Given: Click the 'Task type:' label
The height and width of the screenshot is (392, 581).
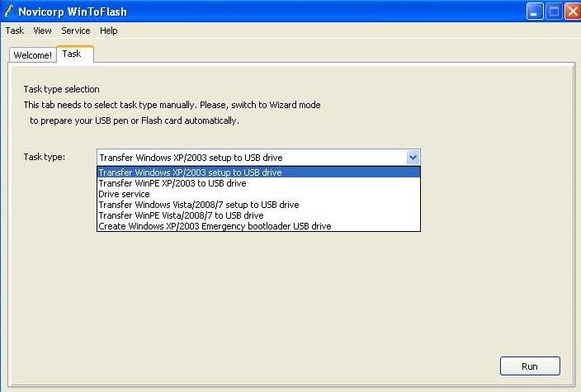Looking at the screenshot, I should coord(45,157).
